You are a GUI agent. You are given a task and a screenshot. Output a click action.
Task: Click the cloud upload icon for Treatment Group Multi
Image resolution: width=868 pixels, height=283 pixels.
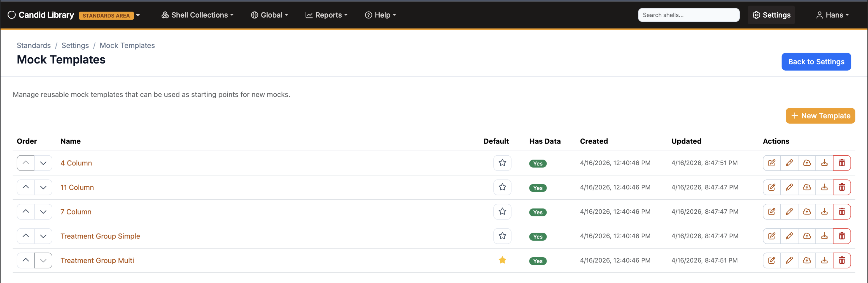tap(807, 260)
